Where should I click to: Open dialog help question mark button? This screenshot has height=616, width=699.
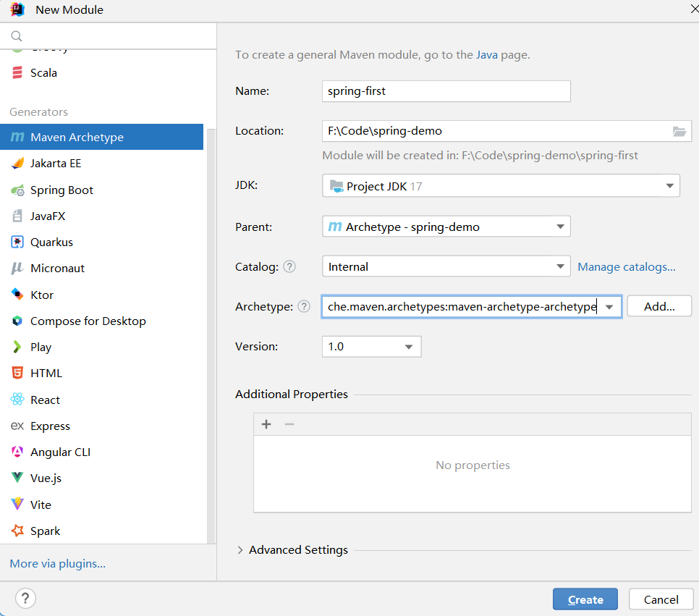tap(25, 598)
